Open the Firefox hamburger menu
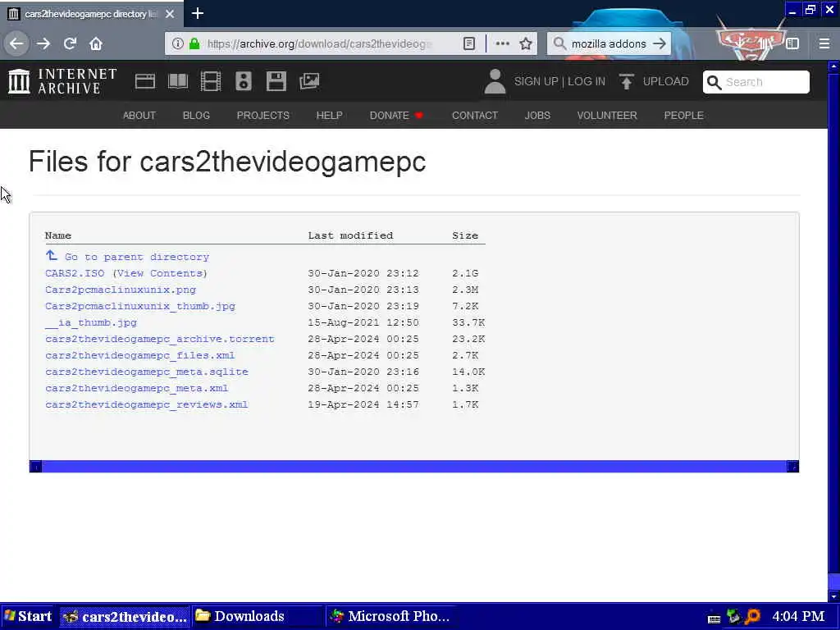This screenshot has width=840, height=630. (x=824, y=43)
